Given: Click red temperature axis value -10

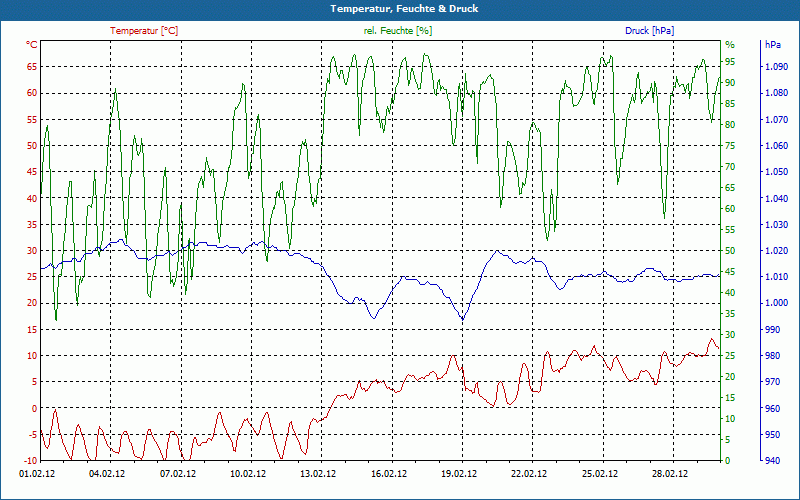Looking at the screenshot, I should coord(30,461).
